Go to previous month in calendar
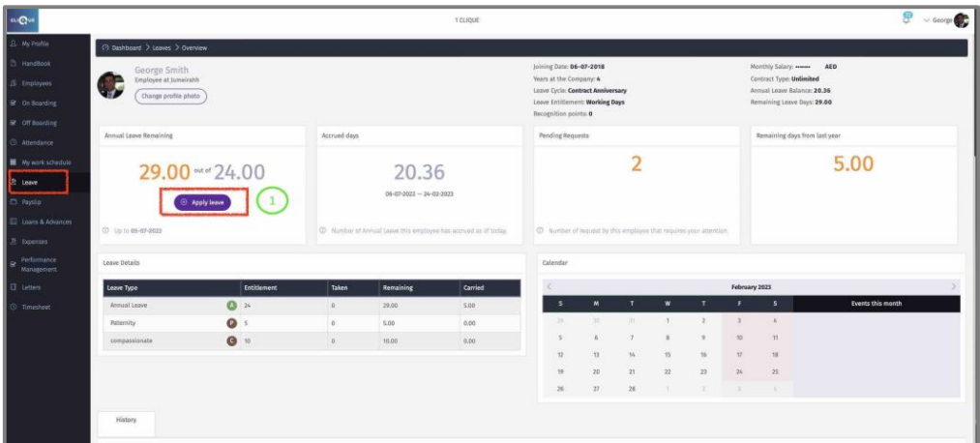This screenshot has width=980, height=443. point(549,287)
